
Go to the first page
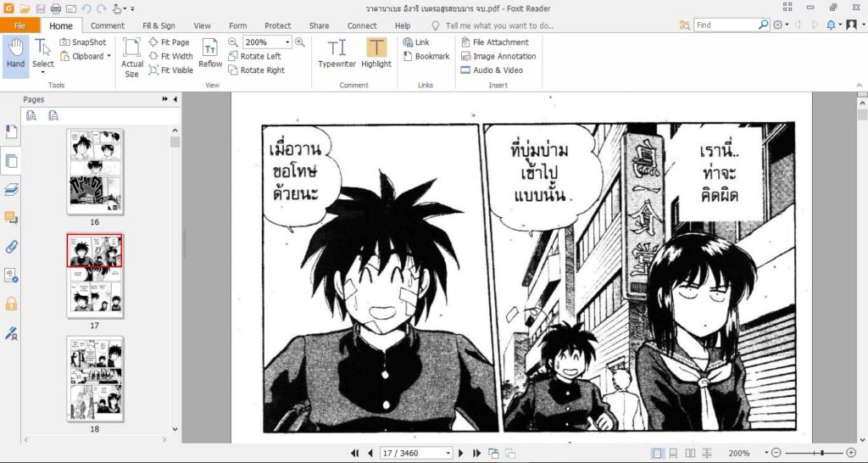355,453
